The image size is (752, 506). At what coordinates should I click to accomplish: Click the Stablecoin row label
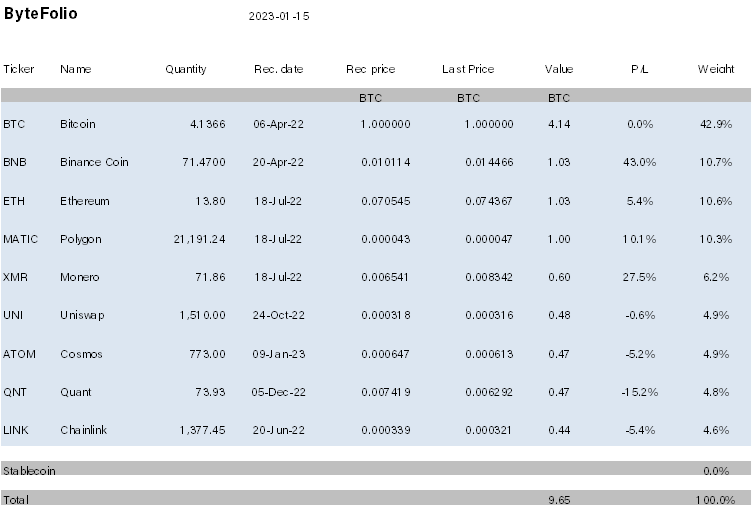(29, 471)
